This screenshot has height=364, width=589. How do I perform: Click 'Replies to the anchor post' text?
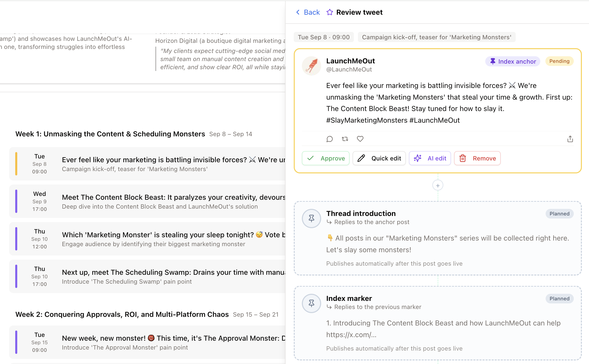[x=372, y=222]
